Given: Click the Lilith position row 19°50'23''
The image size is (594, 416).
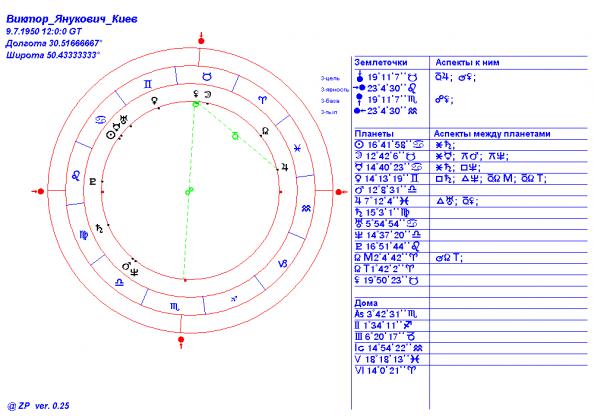Looking at the screenshot, I should point(386,280).
